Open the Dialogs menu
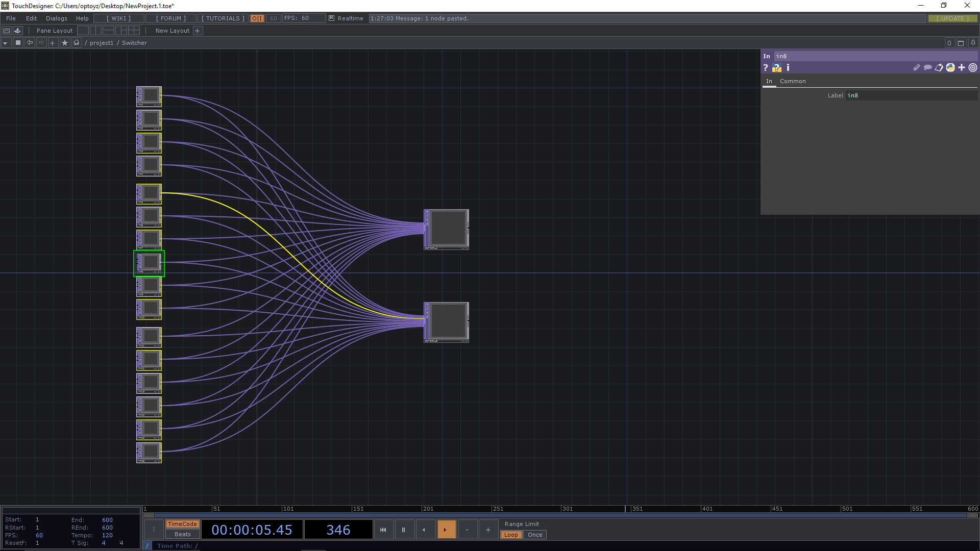Viewport: 980px width, 551px height. [56, 18]
